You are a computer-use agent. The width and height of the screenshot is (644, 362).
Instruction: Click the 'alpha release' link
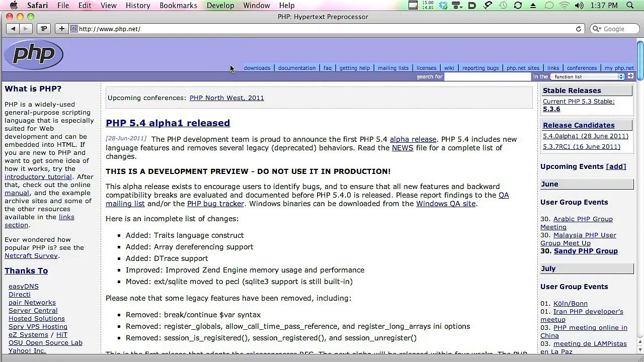pyautogui.click(x=413, y=139)
